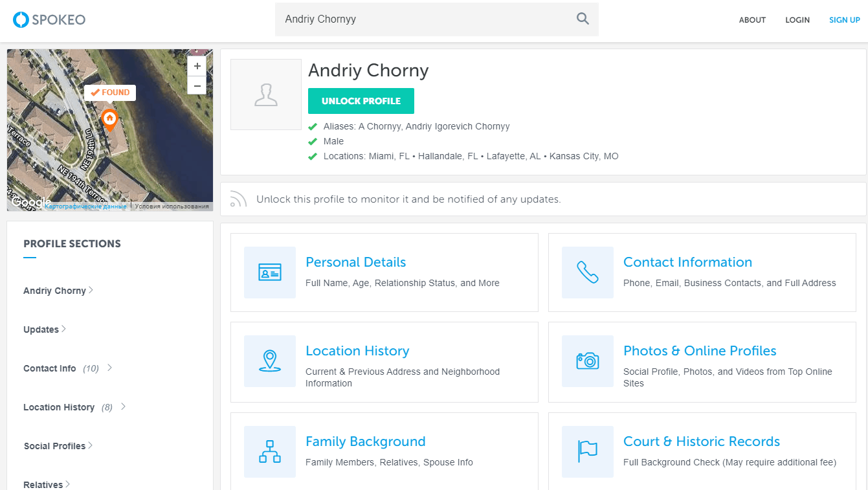
Task: Select Contact Info in profile sections
Action: click(49, 368)
